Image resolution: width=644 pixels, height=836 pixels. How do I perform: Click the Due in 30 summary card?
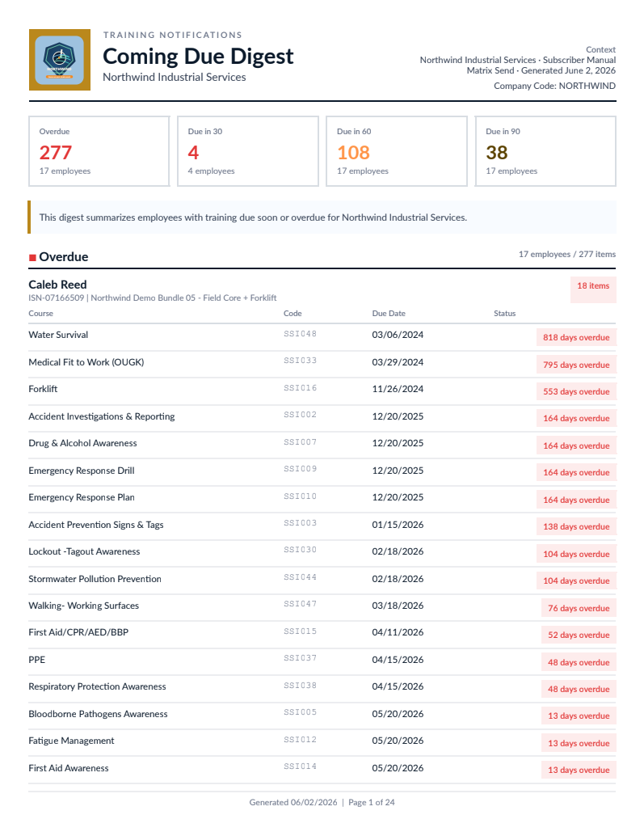248,151
